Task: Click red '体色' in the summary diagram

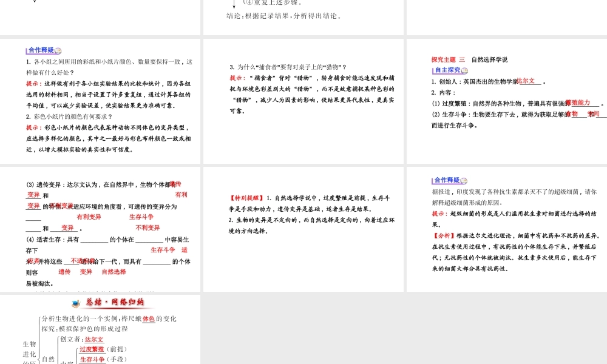Action: (149, 318)
